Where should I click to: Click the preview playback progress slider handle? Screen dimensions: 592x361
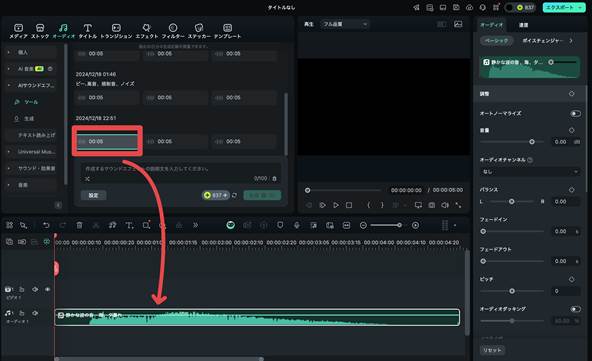308,190
